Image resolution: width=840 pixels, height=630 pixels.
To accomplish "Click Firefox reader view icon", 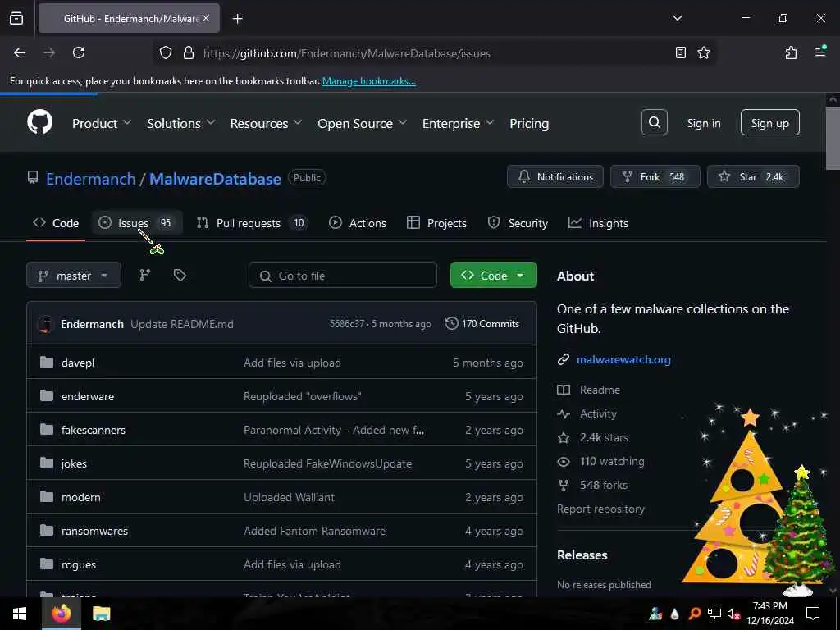I will pos(680,52).
